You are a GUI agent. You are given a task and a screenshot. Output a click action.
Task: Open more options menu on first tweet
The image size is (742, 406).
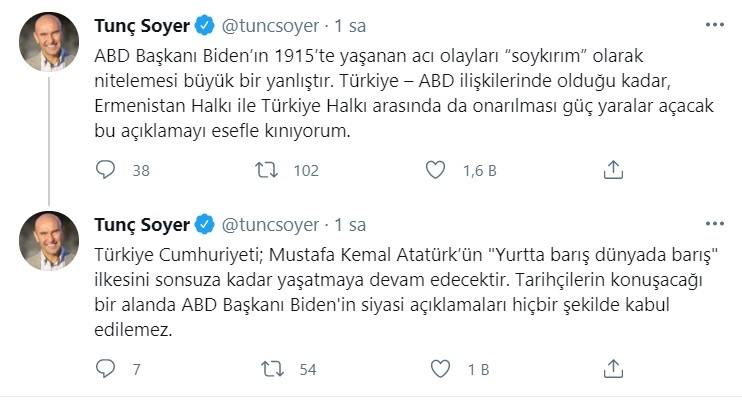click(x=715, y=23)
